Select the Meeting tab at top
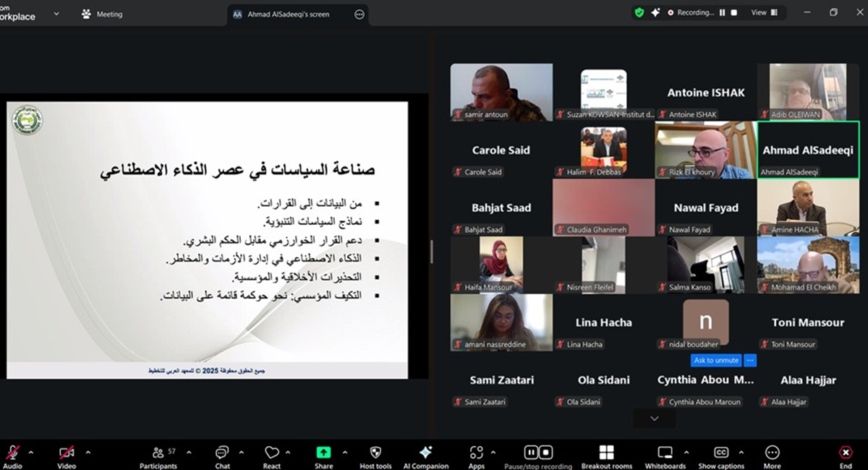 click(102, 14)
